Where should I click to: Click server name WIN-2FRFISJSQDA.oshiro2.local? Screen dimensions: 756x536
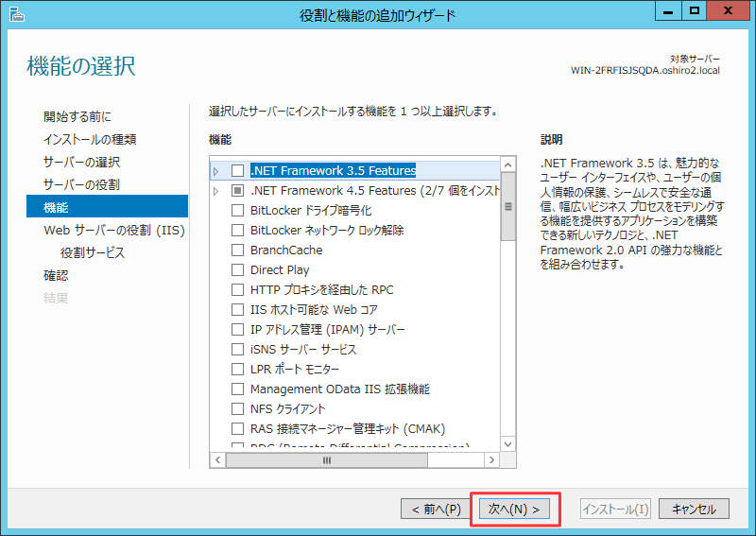point(645,71)
